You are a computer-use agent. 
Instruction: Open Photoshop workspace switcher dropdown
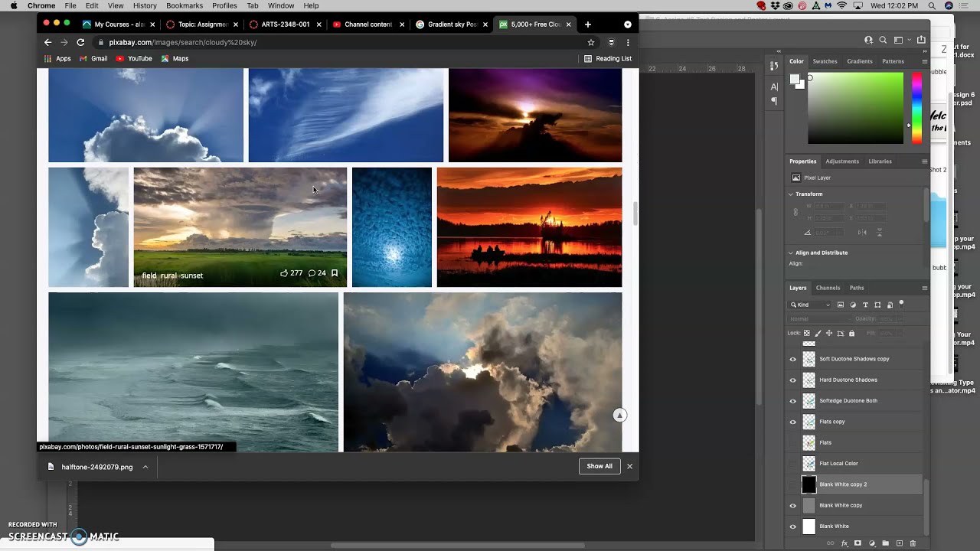coord(902,40)
